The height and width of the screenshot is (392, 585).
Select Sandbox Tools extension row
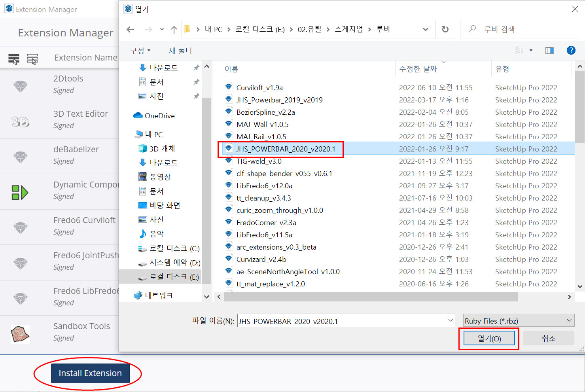click(x=59, y=333)
